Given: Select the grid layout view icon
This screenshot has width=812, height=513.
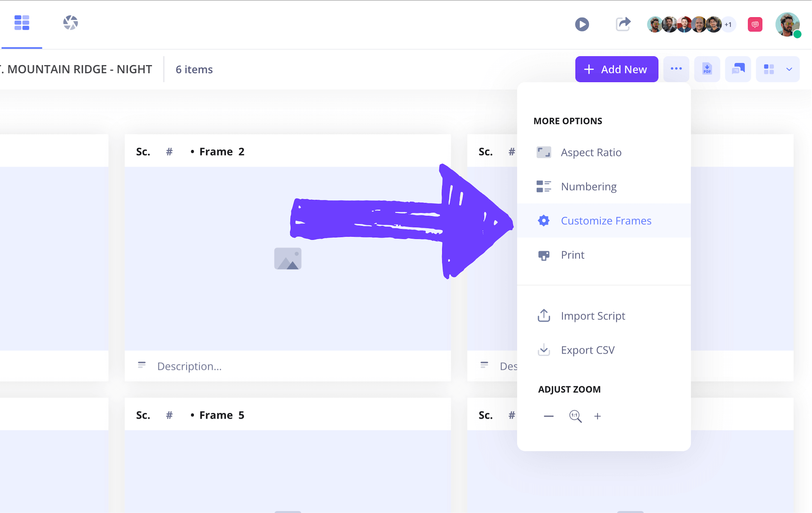Looking at the screenshot, I should pos(769,69).
